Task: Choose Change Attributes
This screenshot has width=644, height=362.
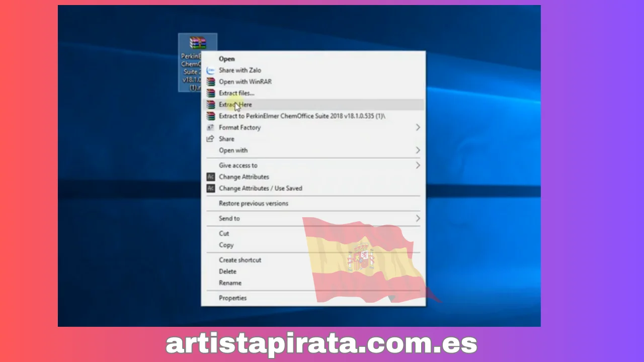Action: click(313, 177)
